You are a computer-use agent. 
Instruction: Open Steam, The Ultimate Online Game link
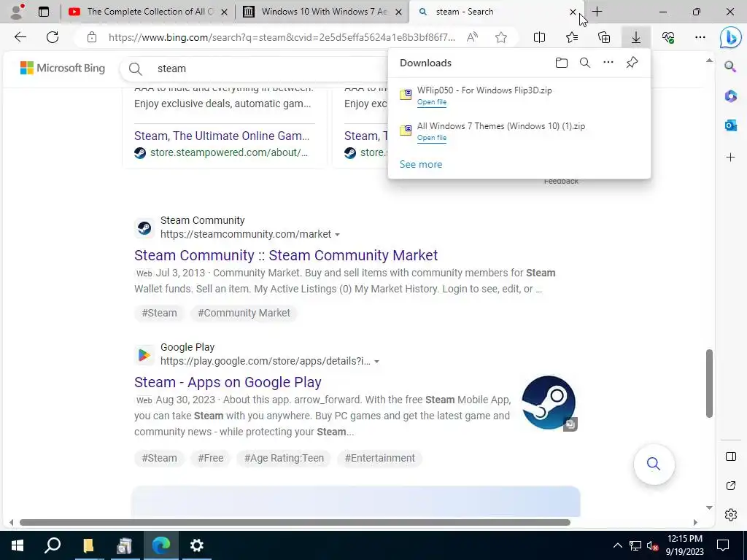222,136
